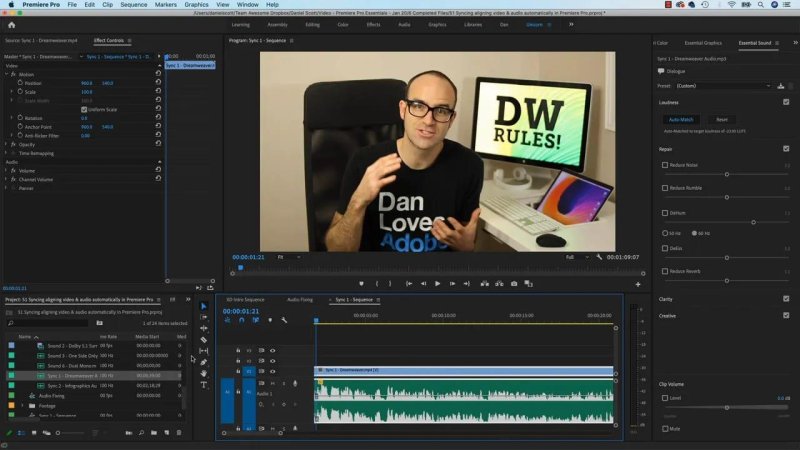This screenshot has height=450, width=800.
Task: Select the Pen tool
Action: [204, 362]
